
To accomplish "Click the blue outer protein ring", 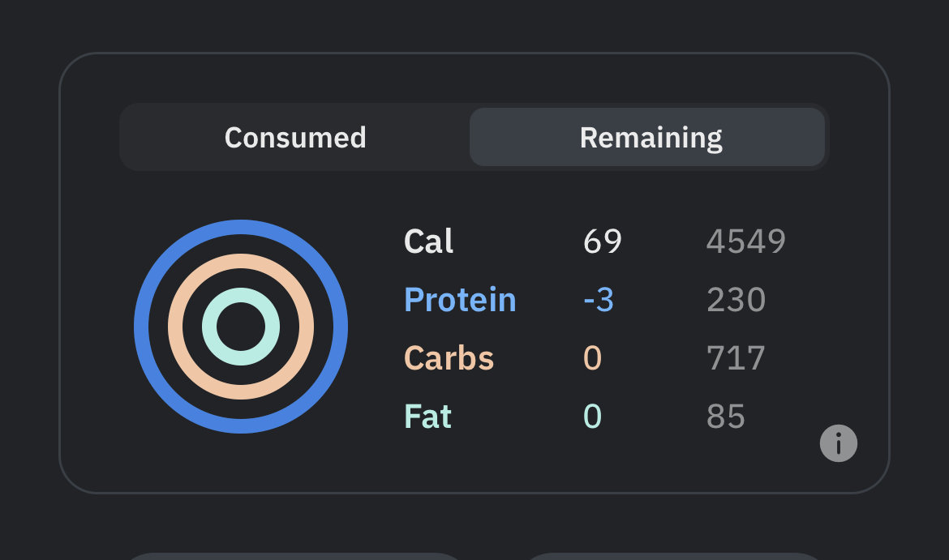I will tap(241, 227).
